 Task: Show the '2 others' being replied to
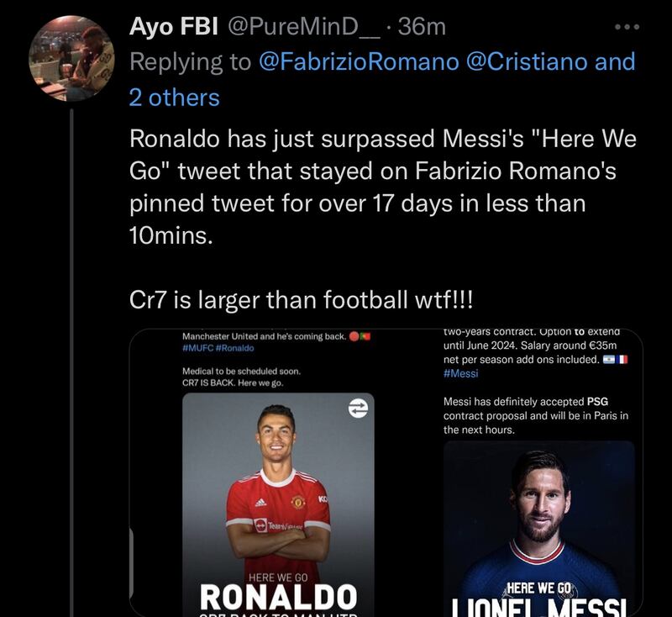coord(174,97)
